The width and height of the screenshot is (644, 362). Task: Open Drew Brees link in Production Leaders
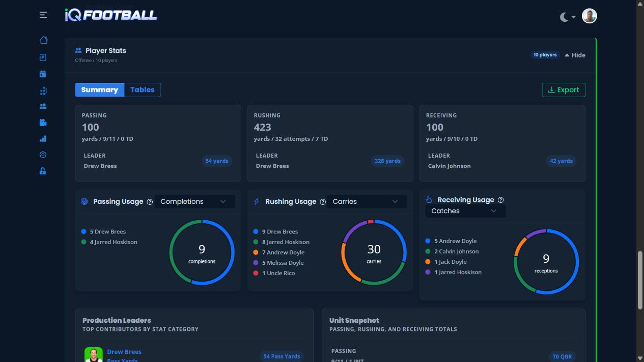(124, 352)
